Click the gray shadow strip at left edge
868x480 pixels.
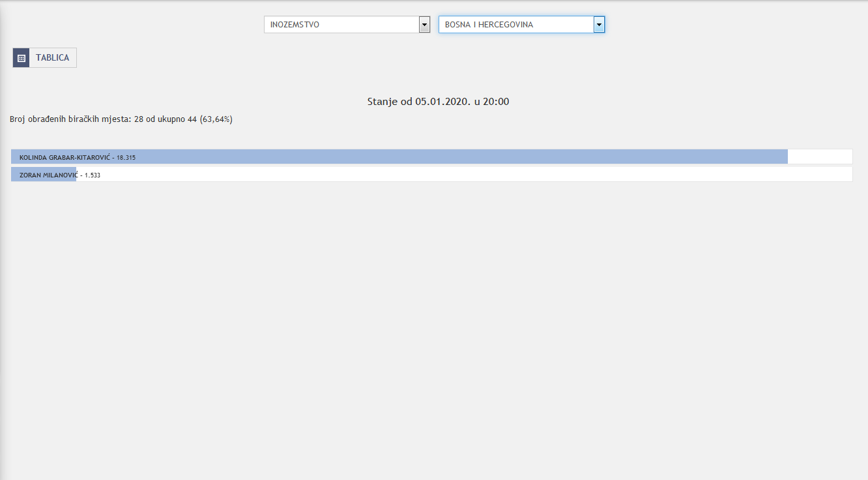click(3, 261)
